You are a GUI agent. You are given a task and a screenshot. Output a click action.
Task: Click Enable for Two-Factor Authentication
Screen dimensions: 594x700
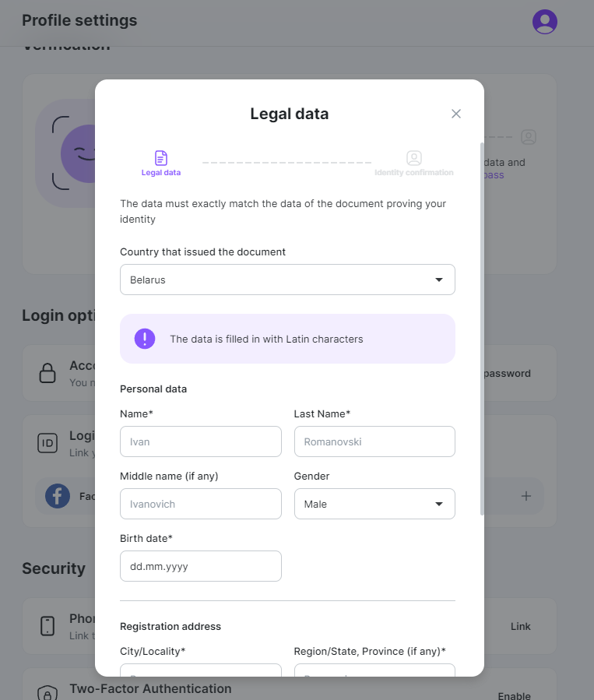pyautogui.click(x=514, y=696)
